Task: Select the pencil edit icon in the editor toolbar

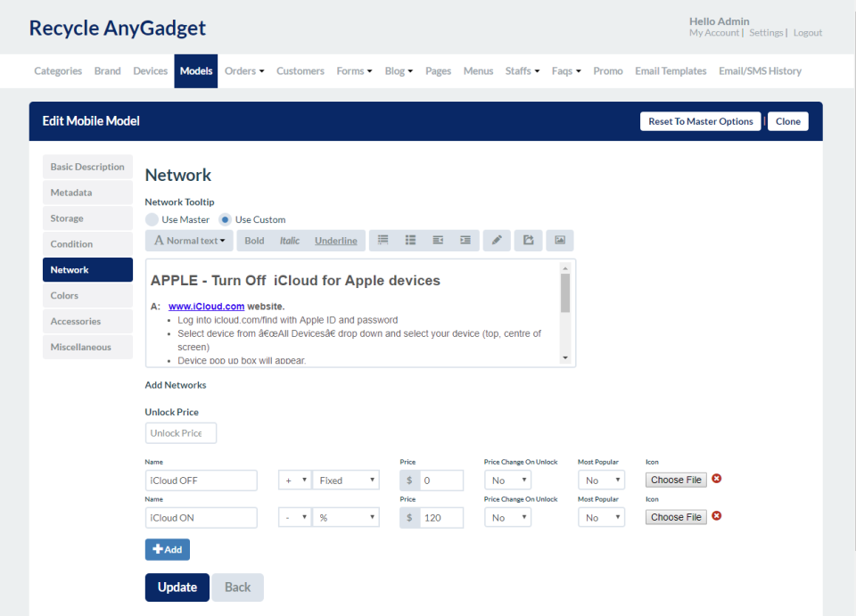Action: (497, 240)
